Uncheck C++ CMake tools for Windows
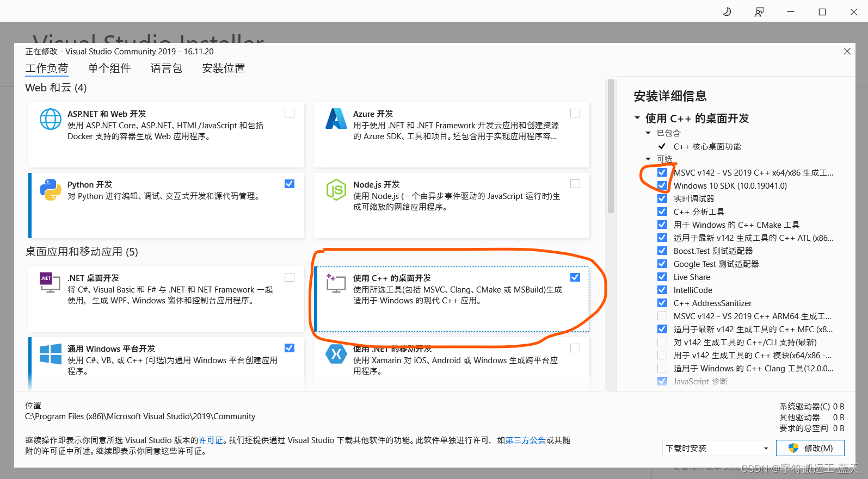The height and width of the screenshot is (479, 868). coord(662,225)
